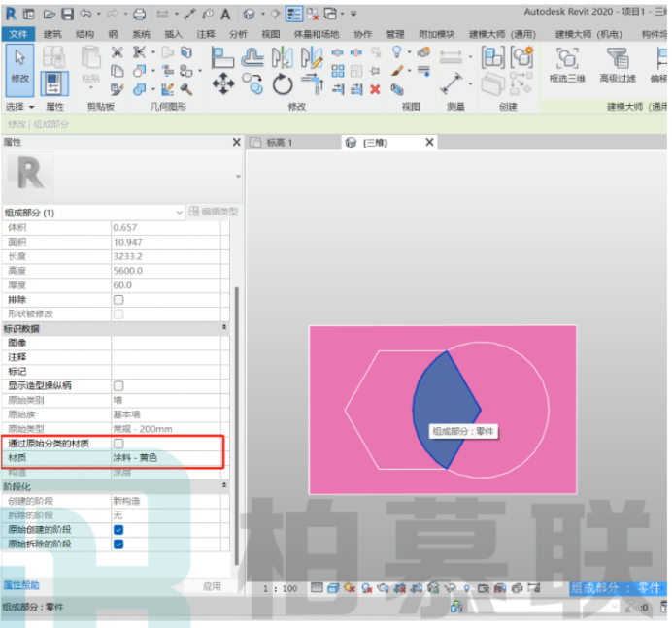
Task: Click the Close Hidden Windows icon
Action: (313, 15)
